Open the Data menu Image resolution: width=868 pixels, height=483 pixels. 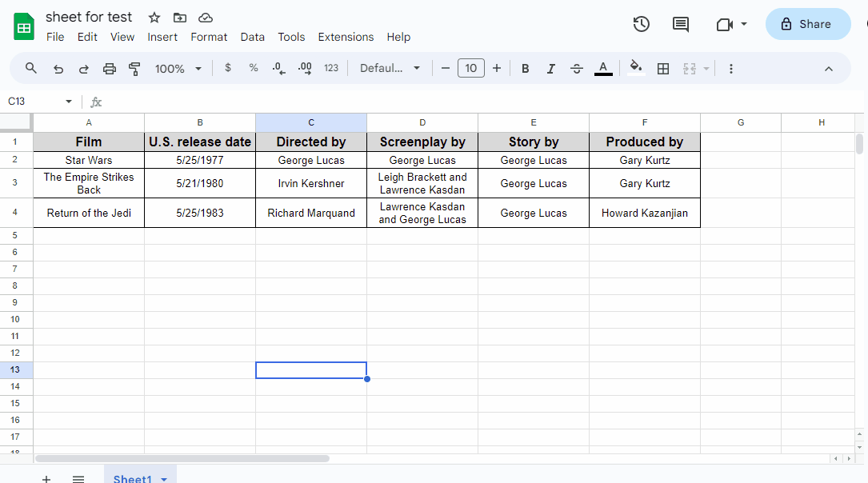253,37
